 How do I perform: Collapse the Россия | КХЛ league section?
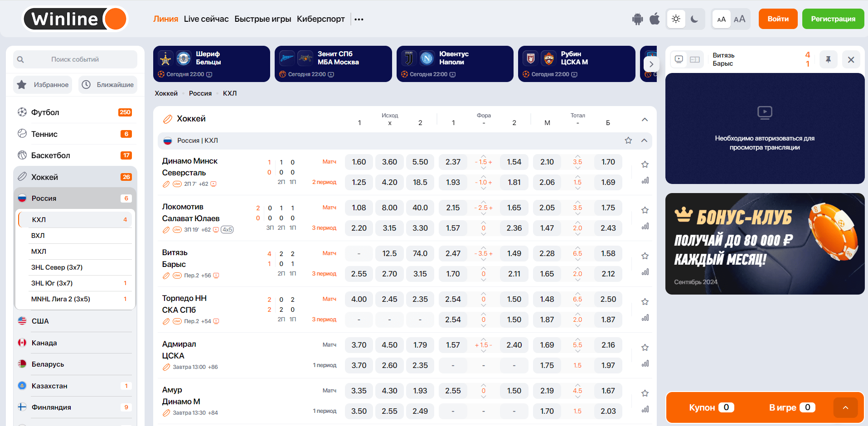[644, 140]
